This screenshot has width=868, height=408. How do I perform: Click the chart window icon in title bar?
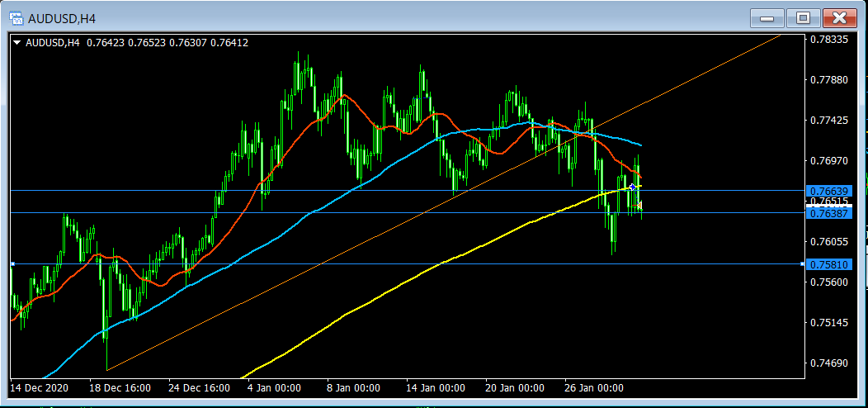click(16, 18)
